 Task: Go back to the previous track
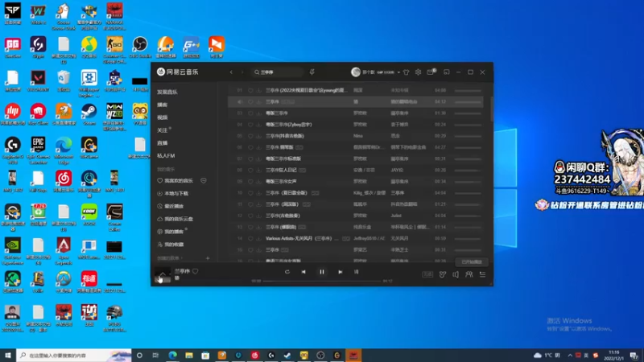(303, 272)
